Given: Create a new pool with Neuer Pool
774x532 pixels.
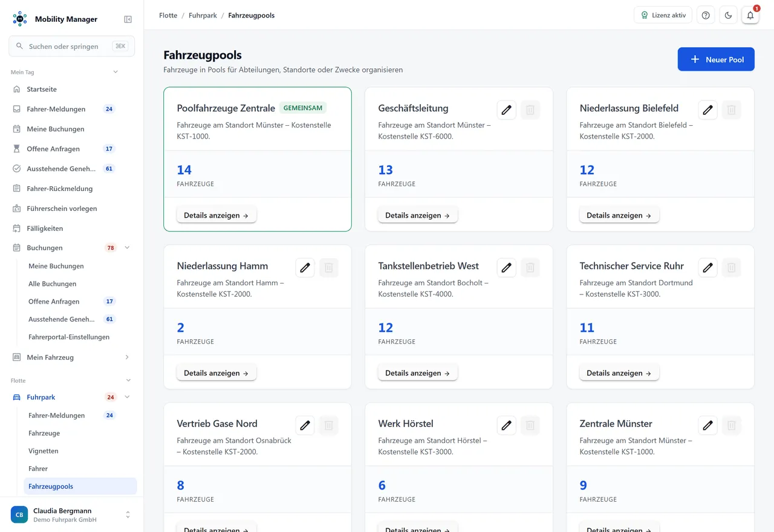Looking at the screenshot, I should 716,59.
